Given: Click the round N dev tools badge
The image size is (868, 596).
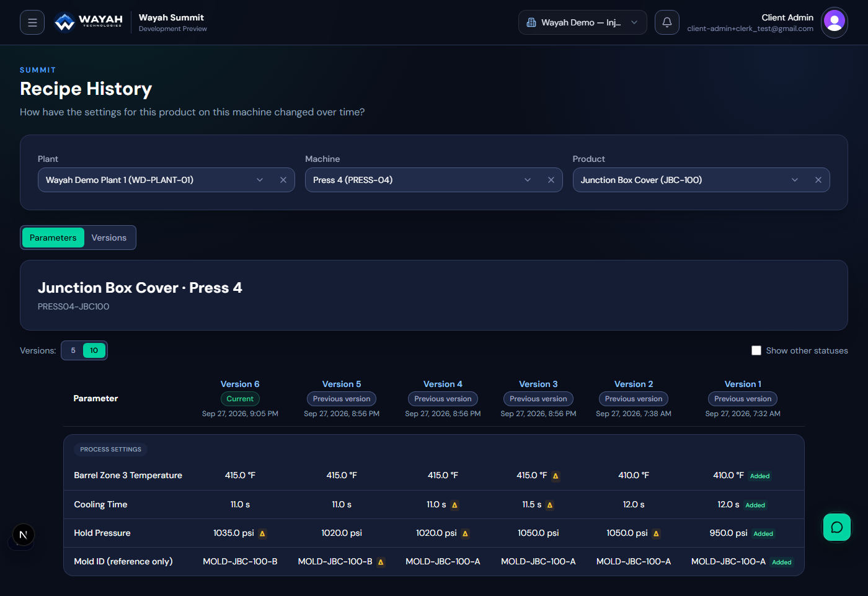Looking at the screenshot, I should (24, 535).
